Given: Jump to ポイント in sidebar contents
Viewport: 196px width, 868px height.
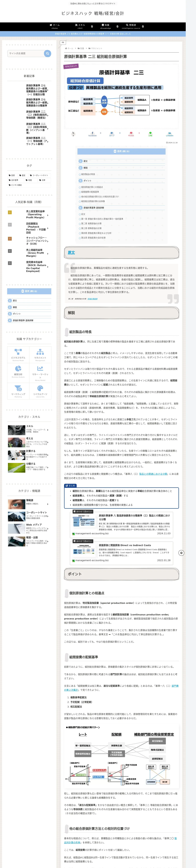Looking at the screenshot, I should [16, 314].
